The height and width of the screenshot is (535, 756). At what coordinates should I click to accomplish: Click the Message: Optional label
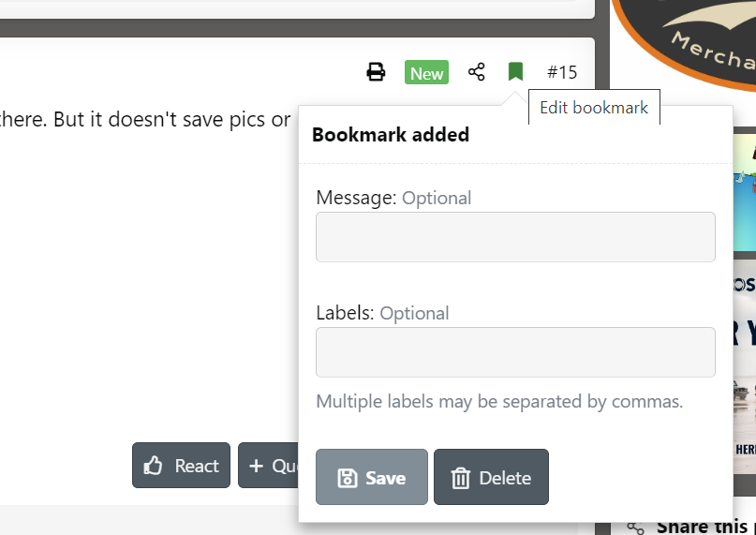(x=393, y=198)
